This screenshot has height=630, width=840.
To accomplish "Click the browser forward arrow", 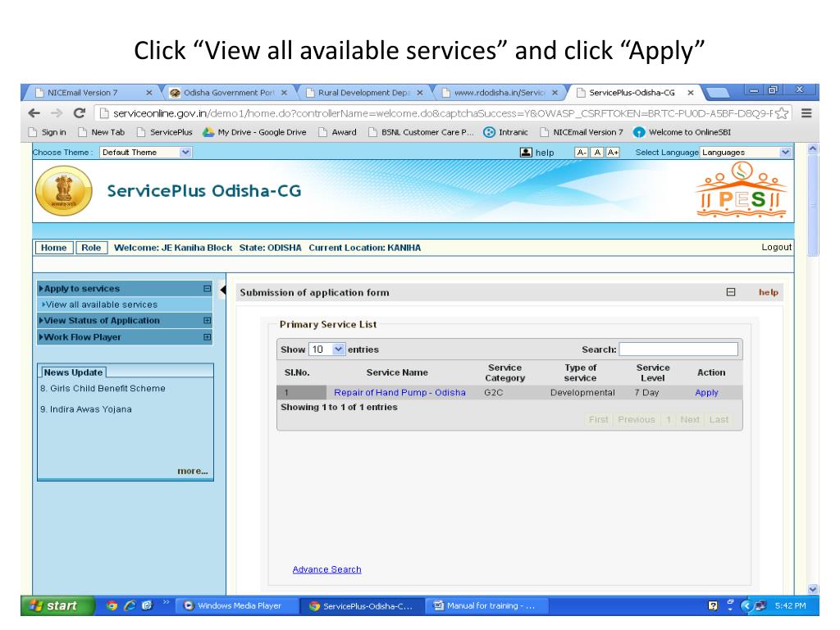I will click(x=57, y=113).
